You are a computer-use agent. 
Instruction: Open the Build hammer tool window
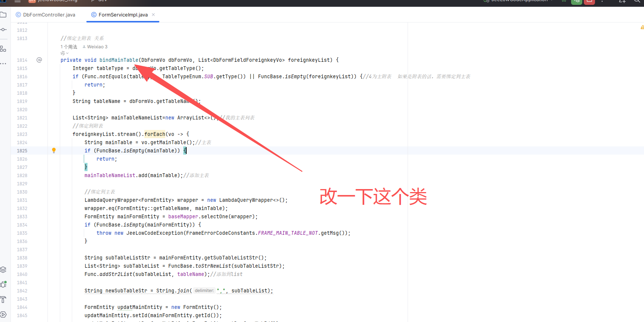tap(3, 299)
